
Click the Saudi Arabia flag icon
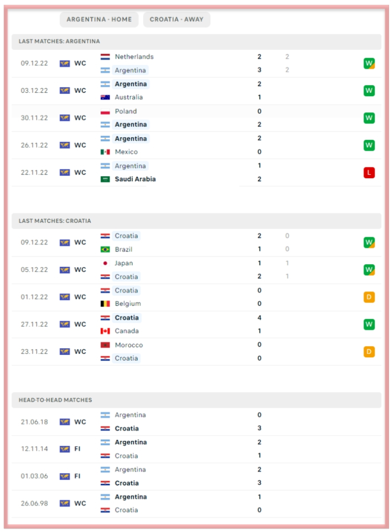pyautogui.click(x=105, y=179)
